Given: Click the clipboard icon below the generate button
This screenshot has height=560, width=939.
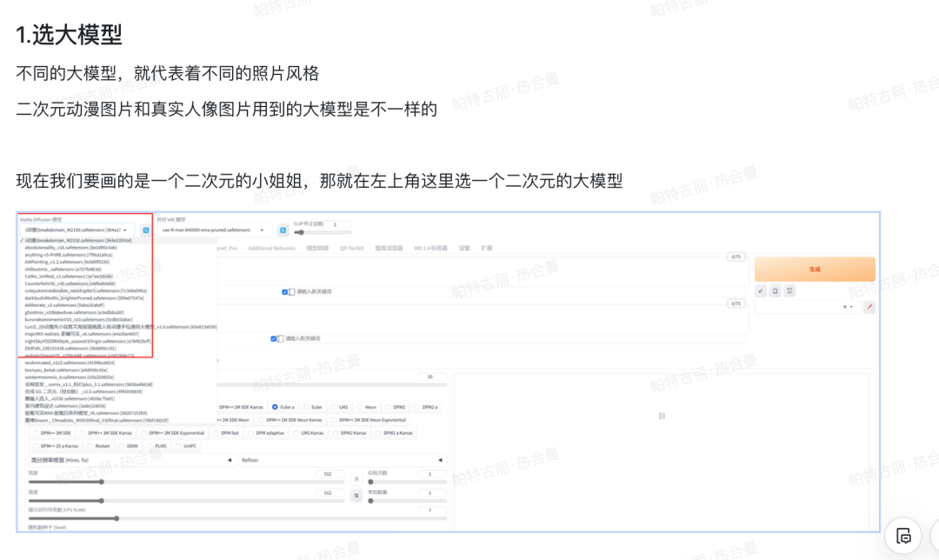Looking at the screenshot, I should (x=775, y=291).
